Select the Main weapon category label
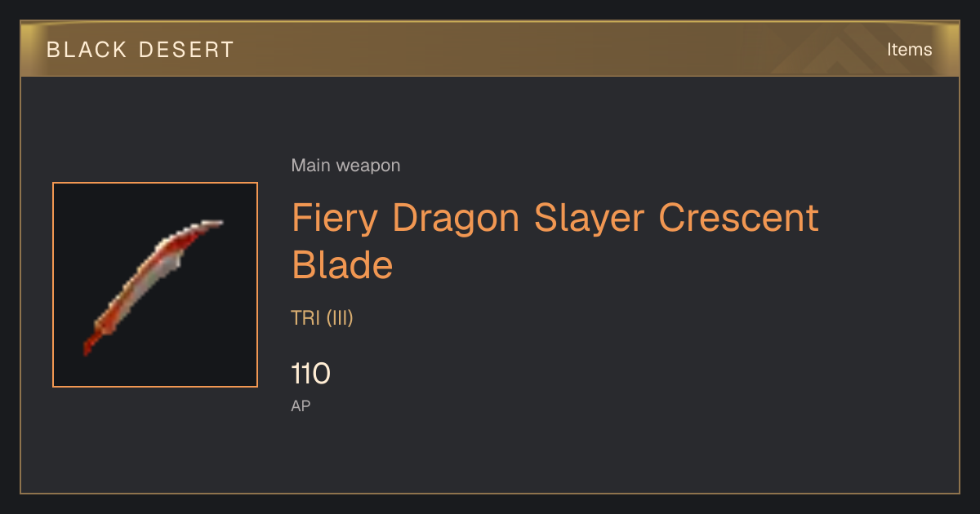This screenshot has width=980, height=514. (x=345, y=166)
